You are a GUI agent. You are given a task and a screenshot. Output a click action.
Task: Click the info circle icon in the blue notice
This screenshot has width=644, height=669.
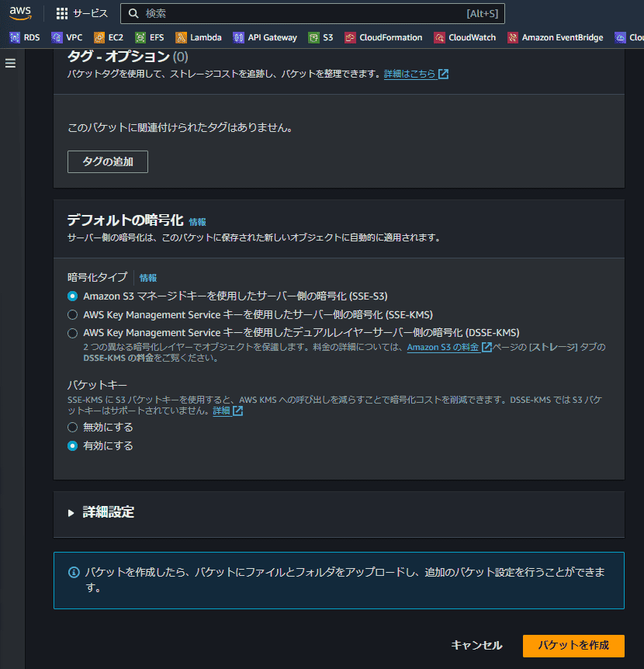[74, 572]
